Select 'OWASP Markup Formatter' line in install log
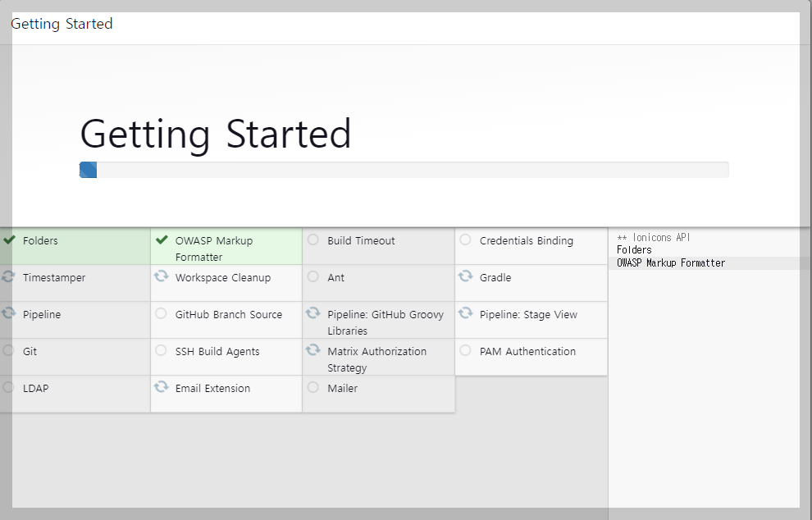This screenshot has height=520, width=812. 671,262
